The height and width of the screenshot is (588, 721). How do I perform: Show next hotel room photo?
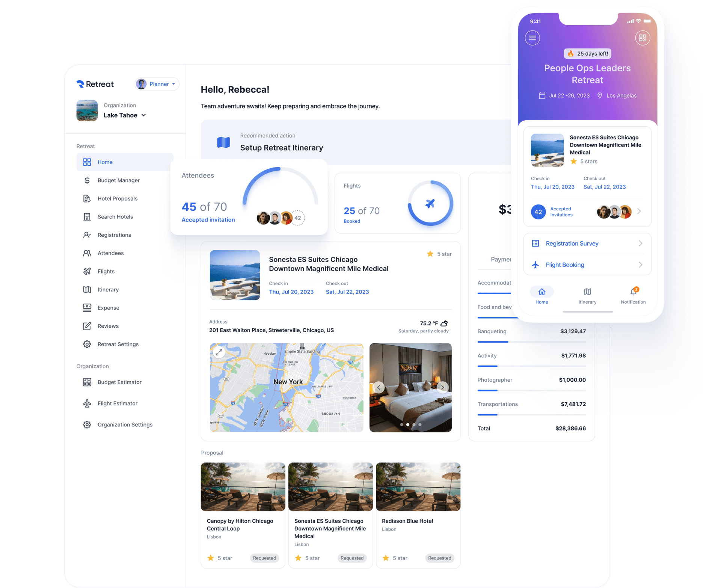pyautogui.click(x=443, y=387)
